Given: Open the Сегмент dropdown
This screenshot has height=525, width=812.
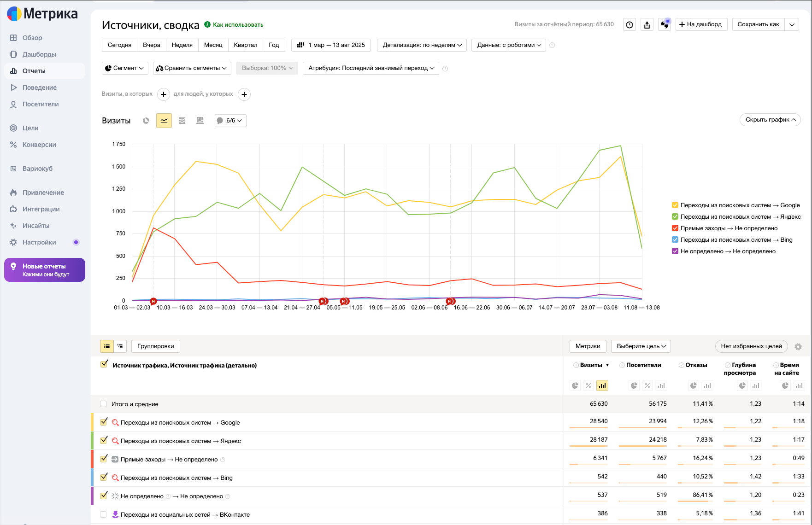Looking at the screenshot, I should tap(125, 68).
